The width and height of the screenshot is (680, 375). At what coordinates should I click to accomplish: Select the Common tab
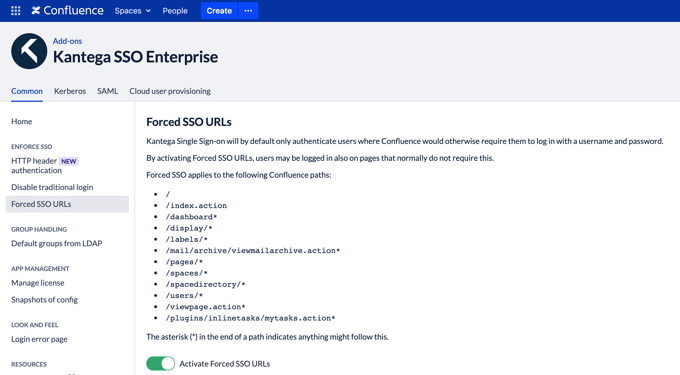[27, 91]
